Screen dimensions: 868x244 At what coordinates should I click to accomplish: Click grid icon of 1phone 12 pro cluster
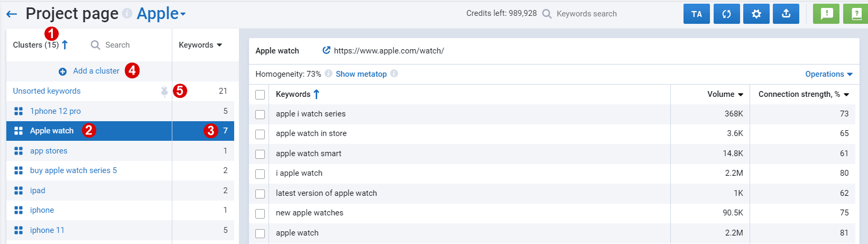point(19,111)
